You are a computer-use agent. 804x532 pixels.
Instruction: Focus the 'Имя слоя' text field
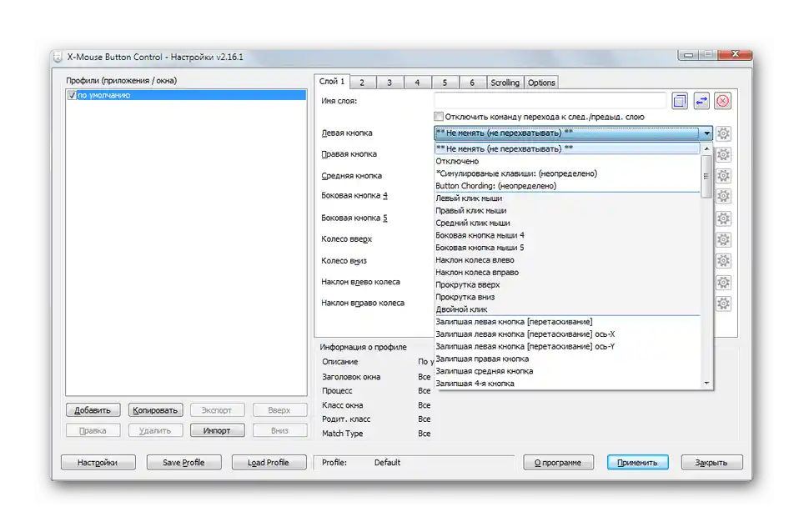(x=550, y=101)
